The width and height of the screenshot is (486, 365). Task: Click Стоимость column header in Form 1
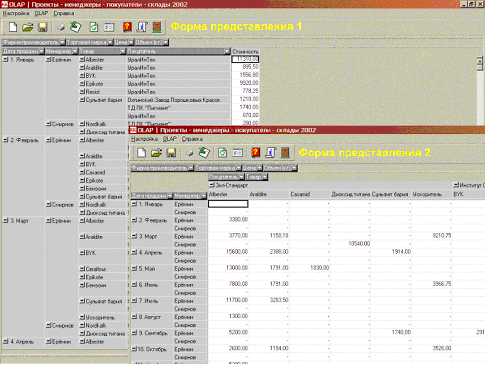pos(245,51)
